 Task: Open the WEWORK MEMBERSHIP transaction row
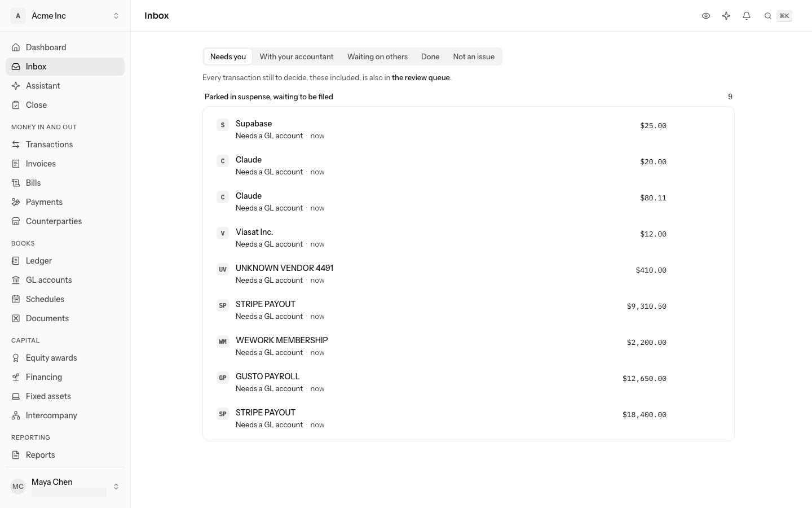tap(468, 346)
